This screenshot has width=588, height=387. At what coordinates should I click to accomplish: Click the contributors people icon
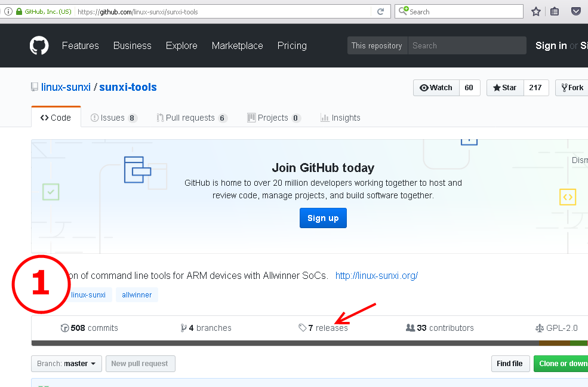[x=410, y=328]
